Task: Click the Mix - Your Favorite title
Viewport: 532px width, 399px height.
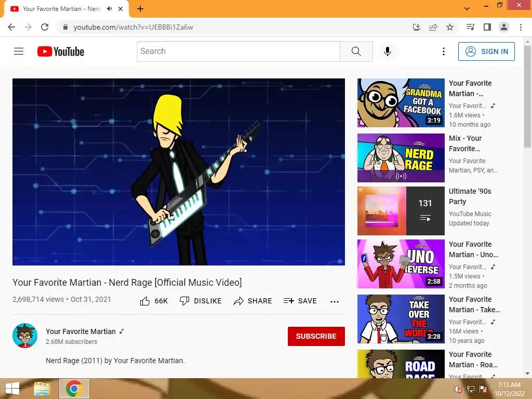Action: [x=465, y=143]
